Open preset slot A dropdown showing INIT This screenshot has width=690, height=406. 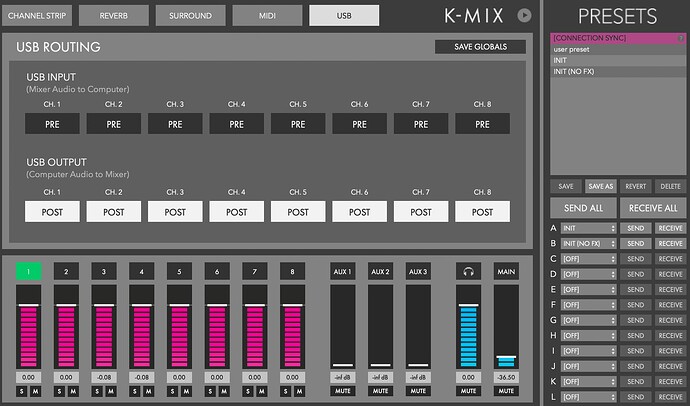(588, 228)
